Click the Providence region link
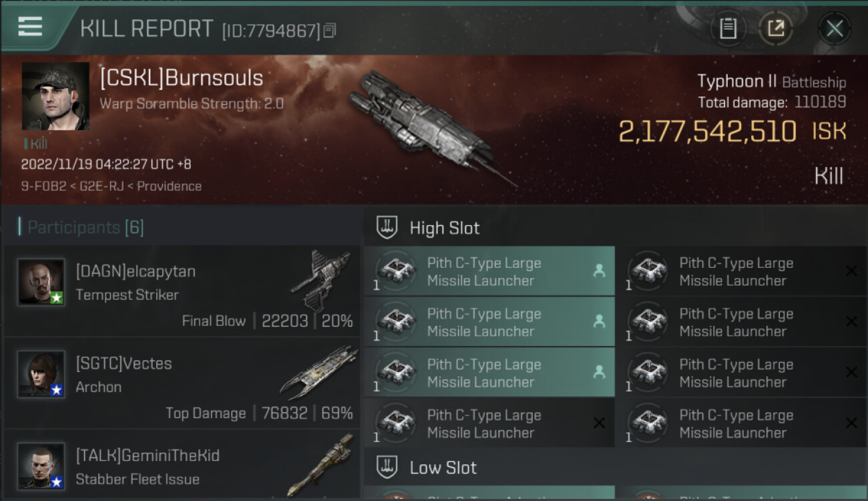The width and height of the screenshot is (868, 501). tap(169, 186)
